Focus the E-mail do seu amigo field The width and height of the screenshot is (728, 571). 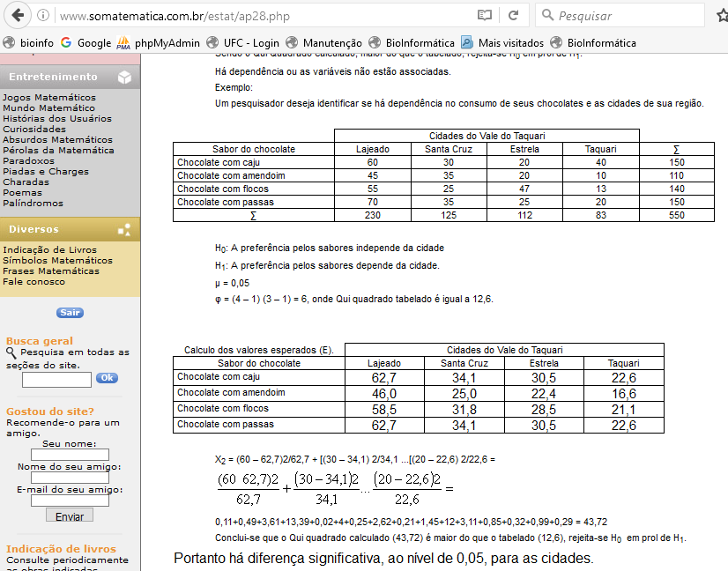point(70,501)
